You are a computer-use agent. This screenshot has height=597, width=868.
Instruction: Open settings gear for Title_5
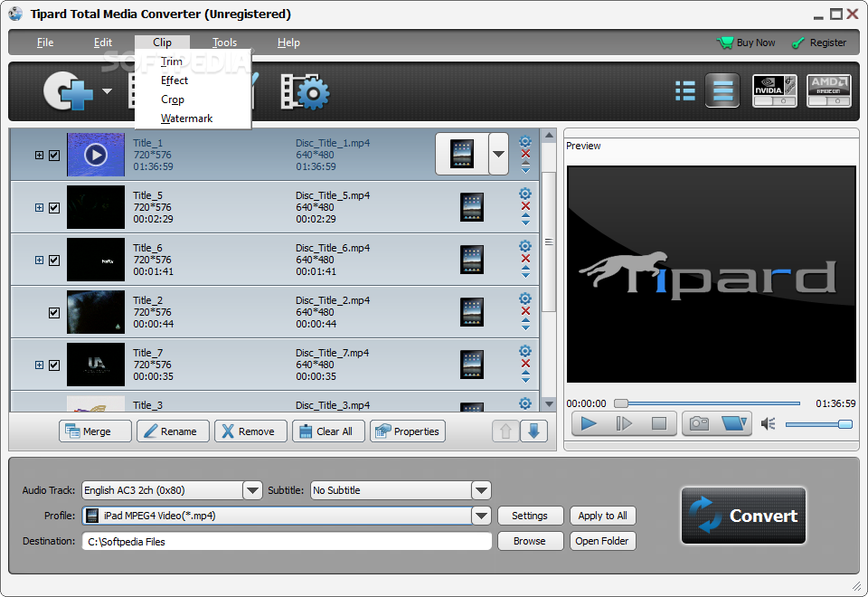525,194
